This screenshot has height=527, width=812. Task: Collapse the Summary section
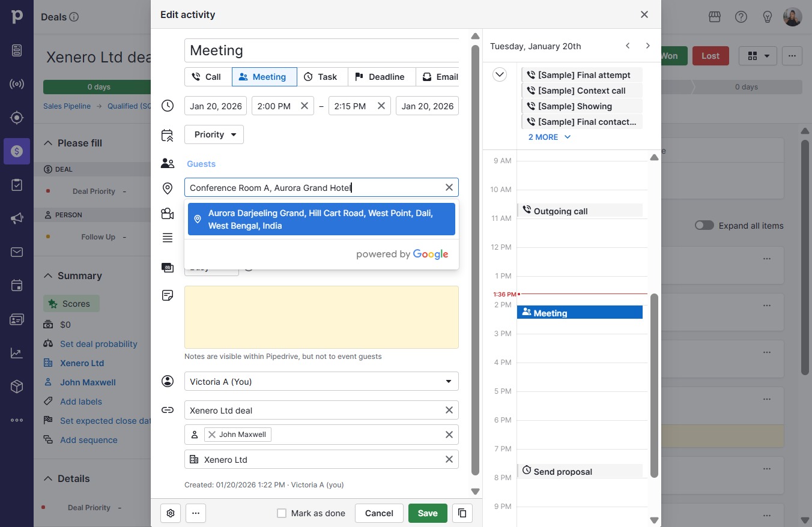pyautogui.click(x=48, y=276)
